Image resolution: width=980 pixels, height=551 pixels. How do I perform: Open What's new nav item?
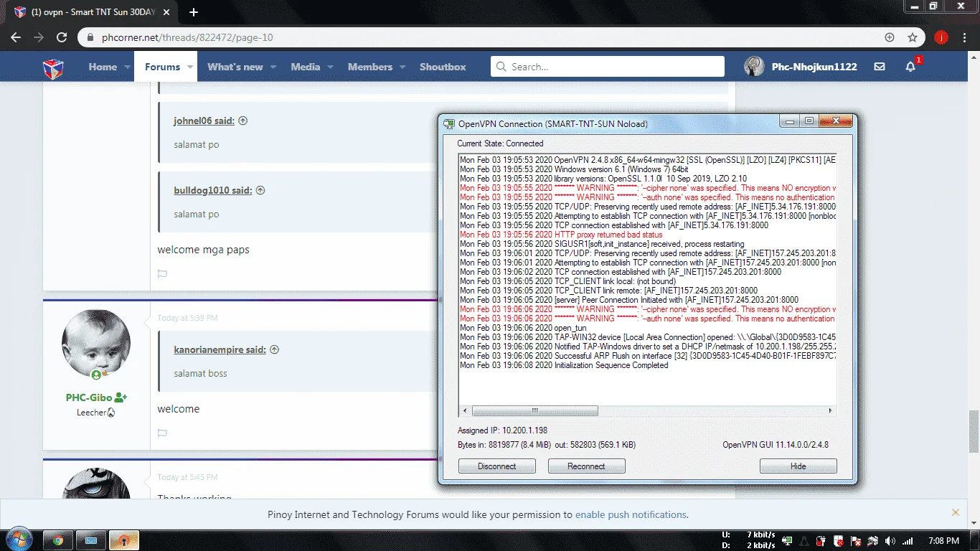click(235, 67)
